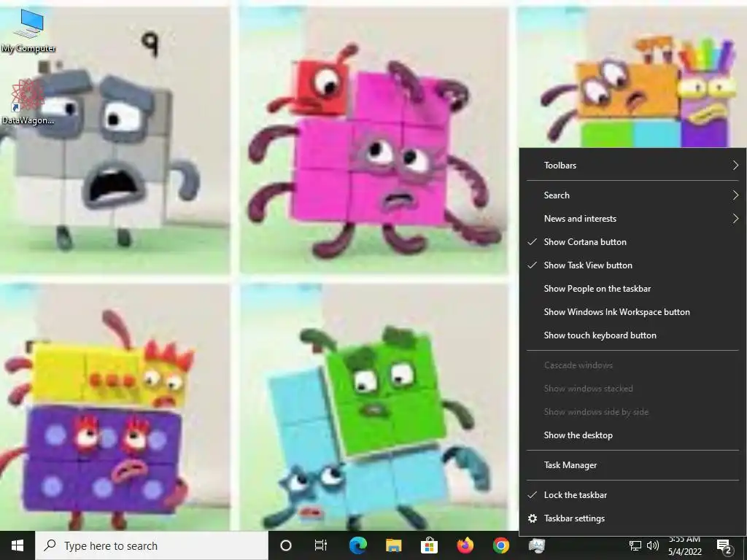The image size is (747, 560).
Task: Click the volume speaker icon
Action: coord(653,545)
